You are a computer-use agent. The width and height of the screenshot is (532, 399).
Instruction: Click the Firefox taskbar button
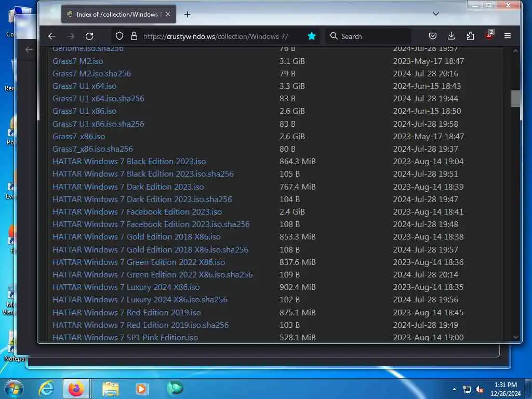pyautogui.click(x=76, y=389)
